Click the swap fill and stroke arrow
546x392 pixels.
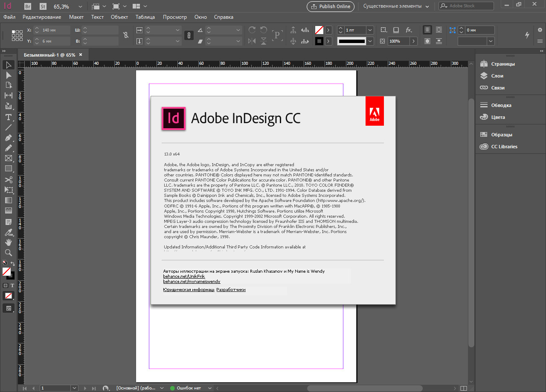[13, 264]
